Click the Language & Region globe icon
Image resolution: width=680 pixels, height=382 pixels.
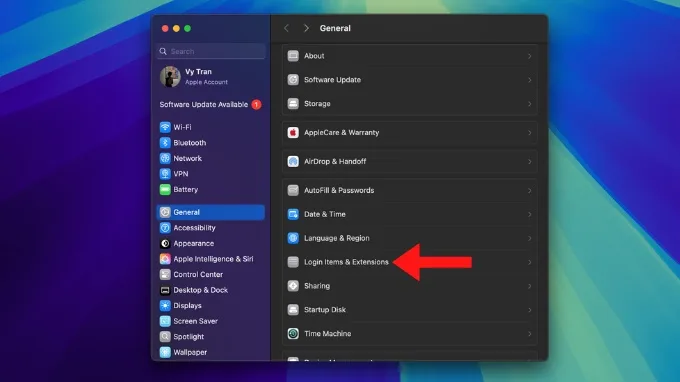(x=293, y=238)
